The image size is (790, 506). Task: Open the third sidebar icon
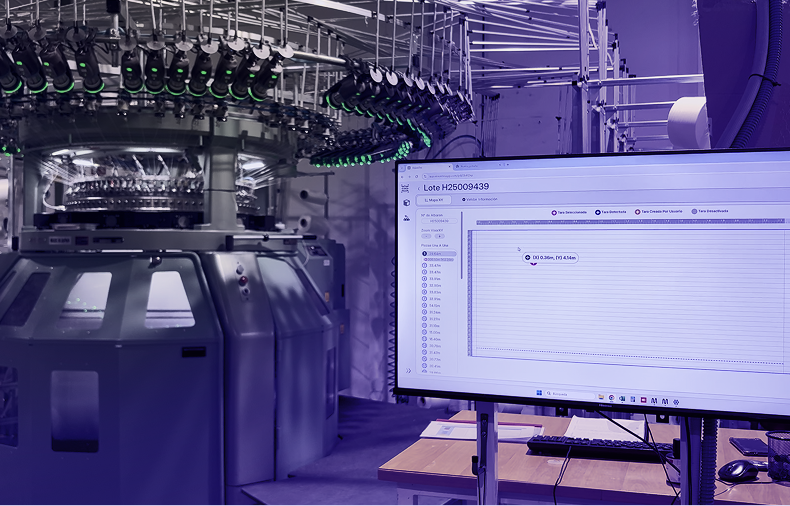405,217
